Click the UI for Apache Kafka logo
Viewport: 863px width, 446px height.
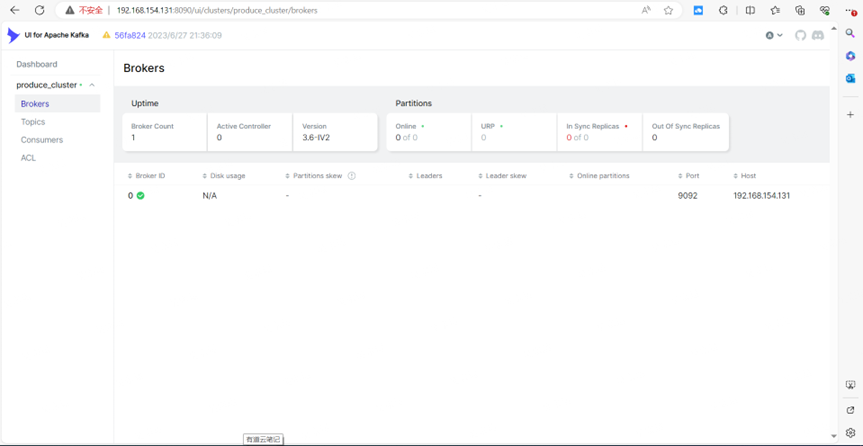coord(48,35)
